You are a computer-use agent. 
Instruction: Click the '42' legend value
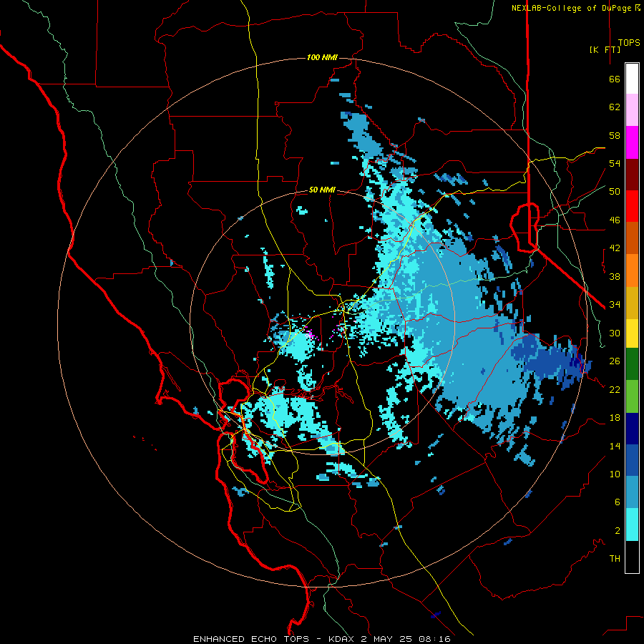(x=615, y=248)
